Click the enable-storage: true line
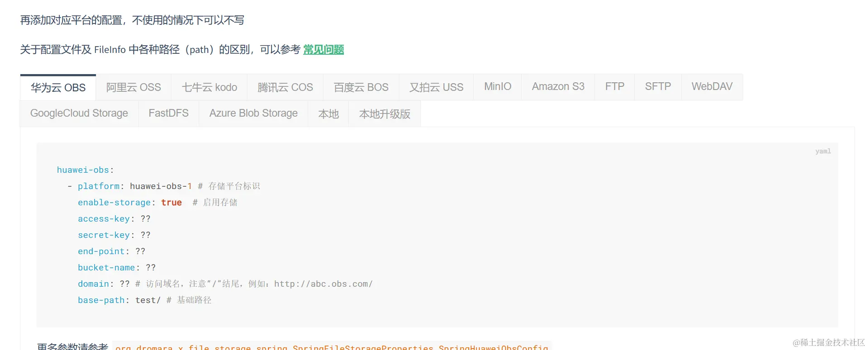The image size is (868, 350). (x=157, y=203)
